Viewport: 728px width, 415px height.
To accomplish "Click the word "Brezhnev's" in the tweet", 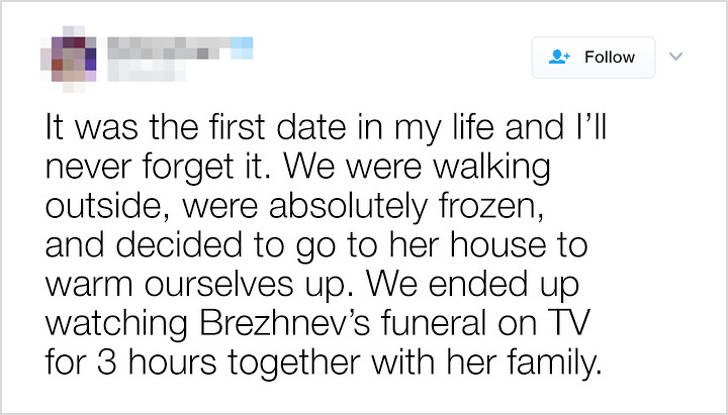I will tap(285, 323).
